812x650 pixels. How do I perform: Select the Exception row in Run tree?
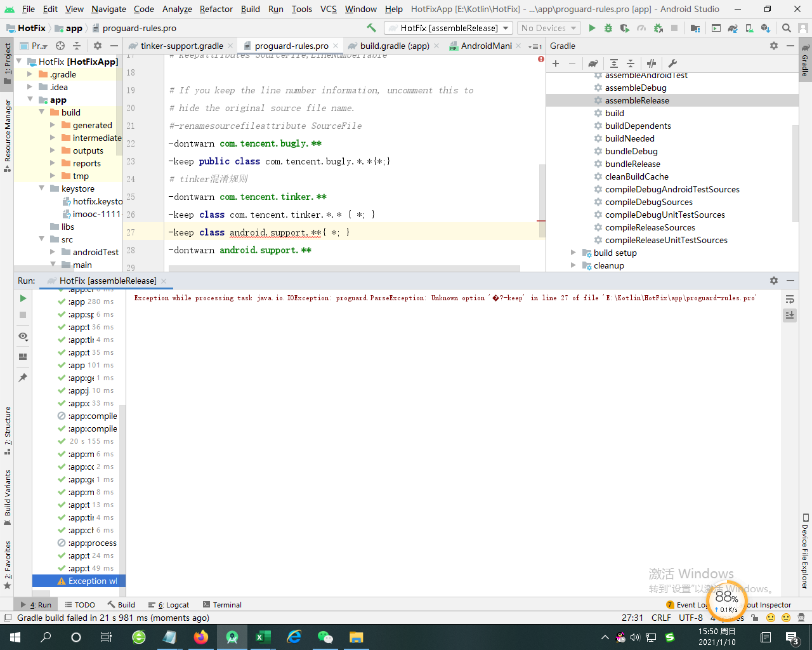[x=79, y=581]
